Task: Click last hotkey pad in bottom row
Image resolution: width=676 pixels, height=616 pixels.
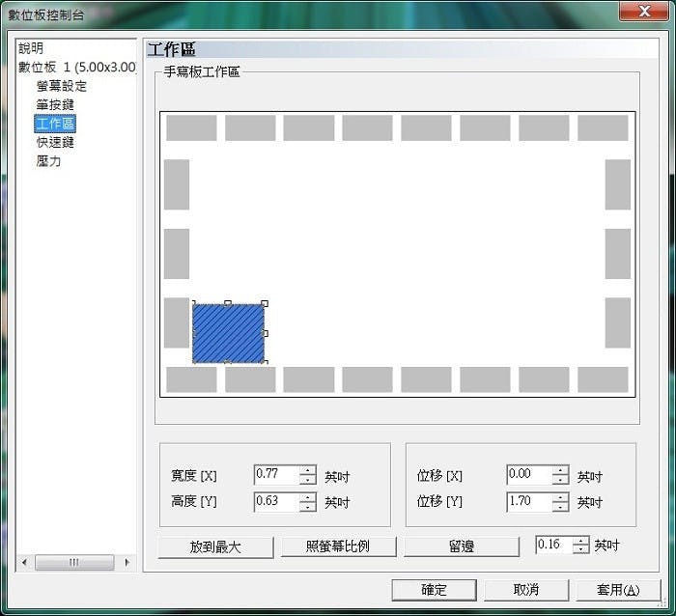Action: click(x=603, y=379)
